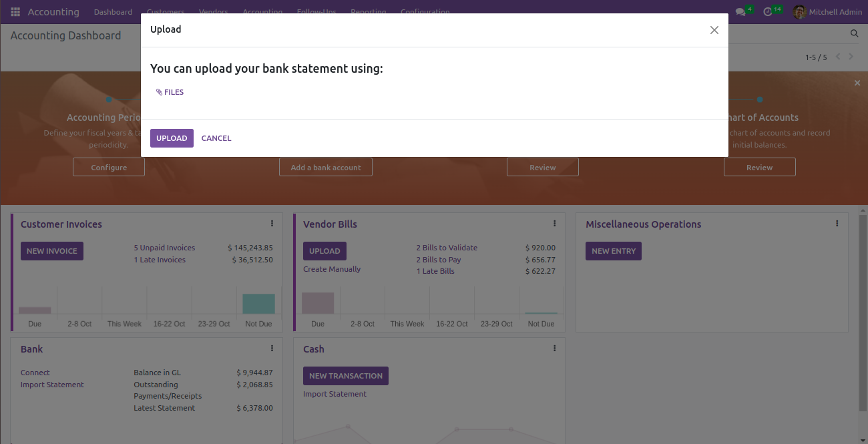Click the search magnifier icon
This screenshot has width=868, height=444.
click(854, 33)
